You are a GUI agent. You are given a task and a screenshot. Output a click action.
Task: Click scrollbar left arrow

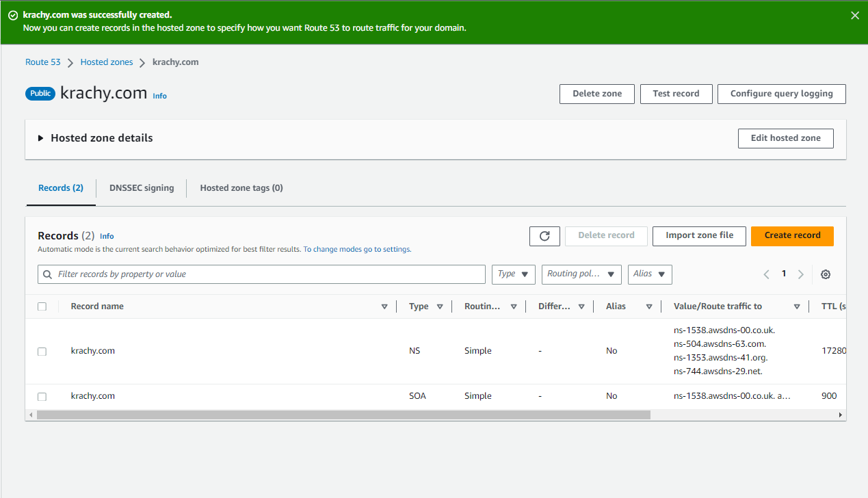pos(30,415)
